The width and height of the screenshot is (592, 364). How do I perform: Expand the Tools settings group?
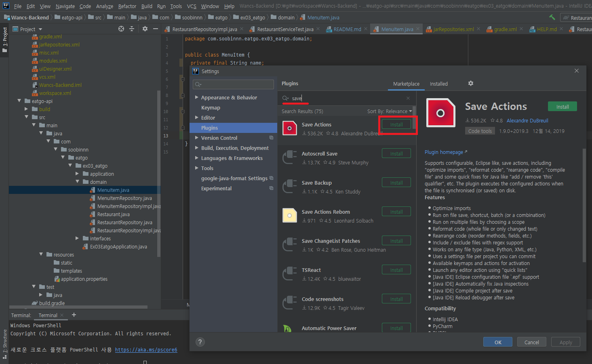pos(197,168)
